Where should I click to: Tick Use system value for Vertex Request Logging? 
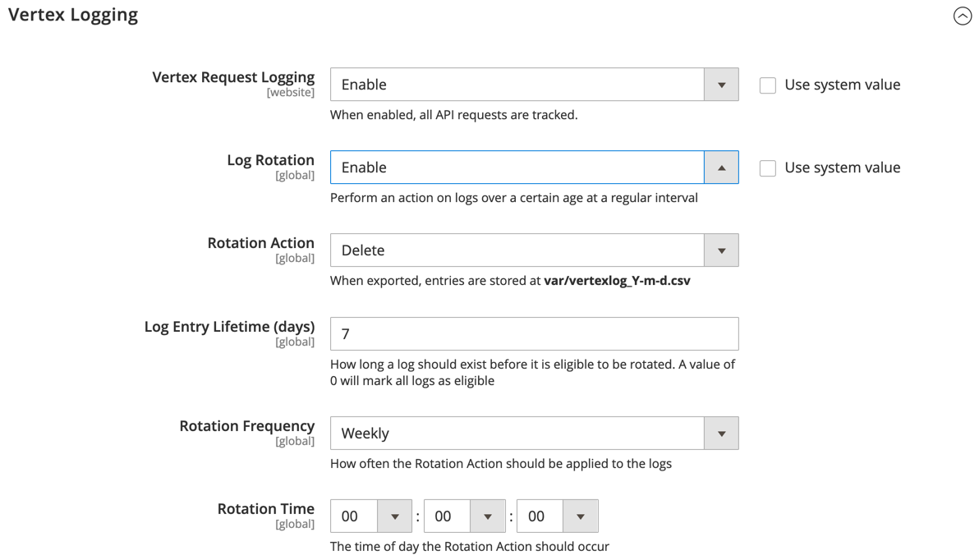point(767,85)
